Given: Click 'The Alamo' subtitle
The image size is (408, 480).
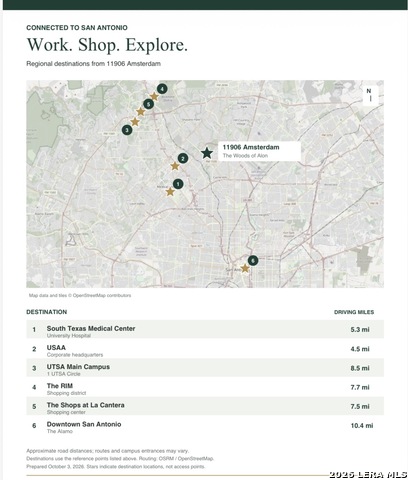Looking at the screenshot, I should [x=60, y=431].
